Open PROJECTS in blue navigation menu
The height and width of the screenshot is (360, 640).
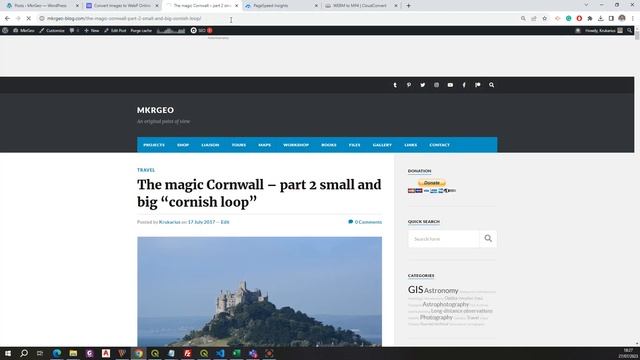click(x=154, y=145)
